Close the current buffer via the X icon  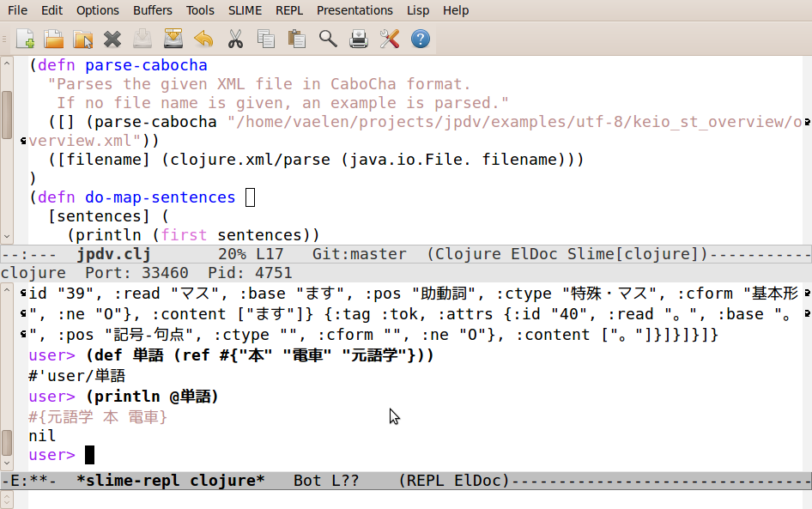pyautogui.click(x=112, y=39)
